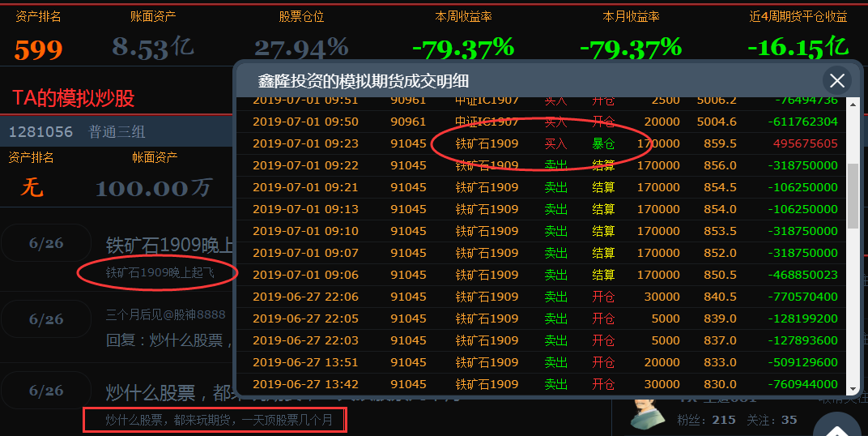Image resolution: width=868 pixels, height=436 pixels.
Task: Click the 本周收益率 -79.37% value
Action: coord(463,48)
